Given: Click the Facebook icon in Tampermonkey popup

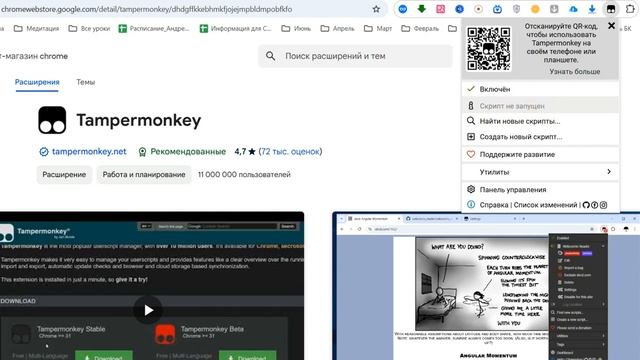Looking at the screenshot, I should pyautogui.click(x=595, y=205).
